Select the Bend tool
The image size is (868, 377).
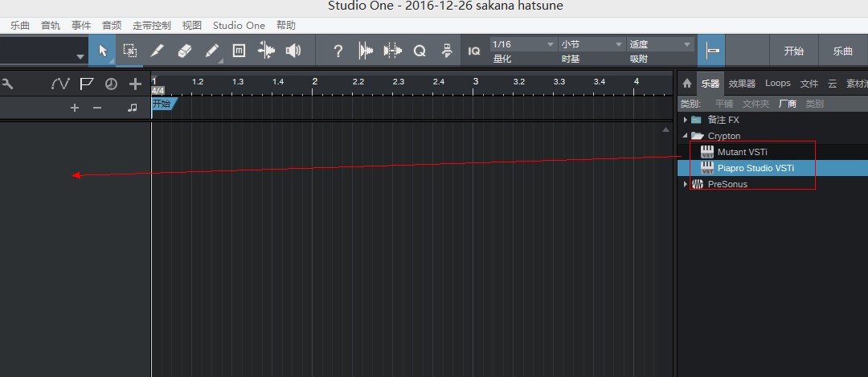(266, 51)
